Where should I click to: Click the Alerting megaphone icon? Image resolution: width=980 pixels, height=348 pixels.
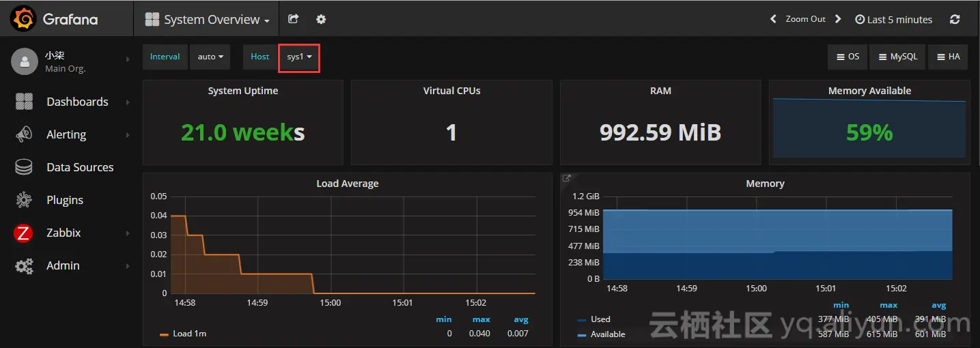point(24,134)
